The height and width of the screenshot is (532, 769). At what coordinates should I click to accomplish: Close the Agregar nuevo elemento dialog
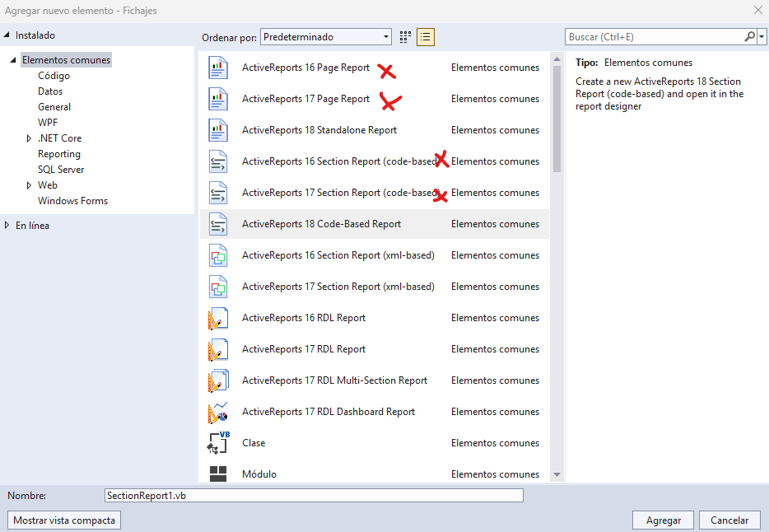click(757, 11)
